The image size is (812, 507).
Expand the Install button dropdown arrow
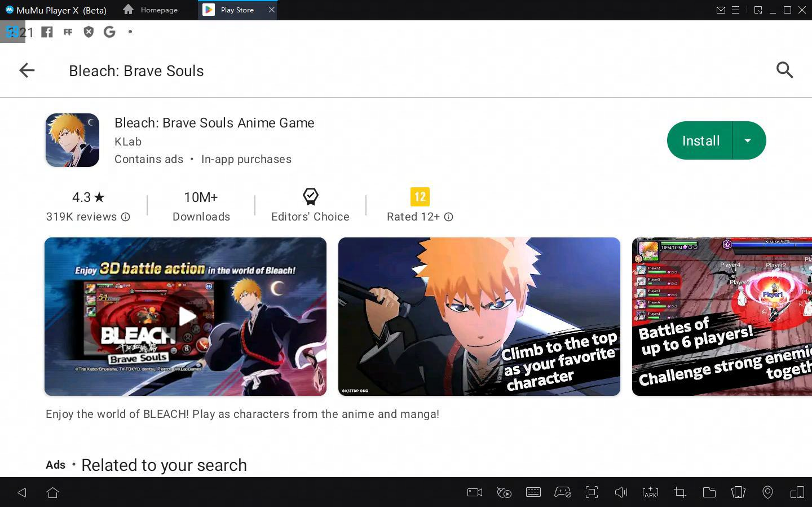coord(748,140)
